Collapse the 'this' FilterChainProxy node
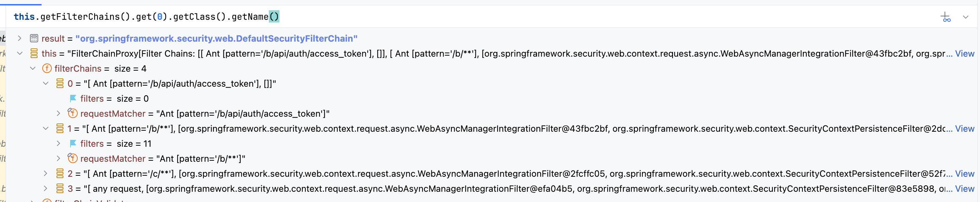Image resolution: width=980 pixels, height=202 pixels. pyautogui.click(x=19, y=53)
